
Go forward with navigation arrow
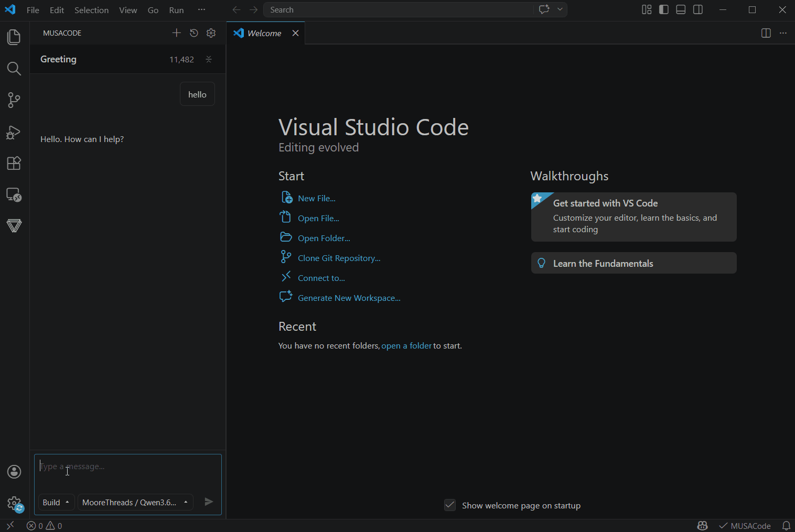pyautogui.click(x=254, y=10)
